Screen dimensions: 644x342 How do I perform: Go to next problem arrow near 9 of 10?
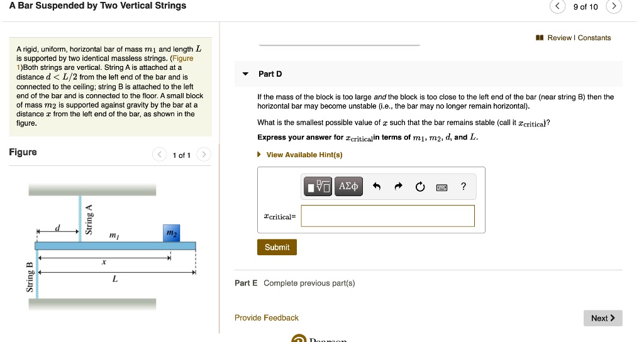point(614,6)
